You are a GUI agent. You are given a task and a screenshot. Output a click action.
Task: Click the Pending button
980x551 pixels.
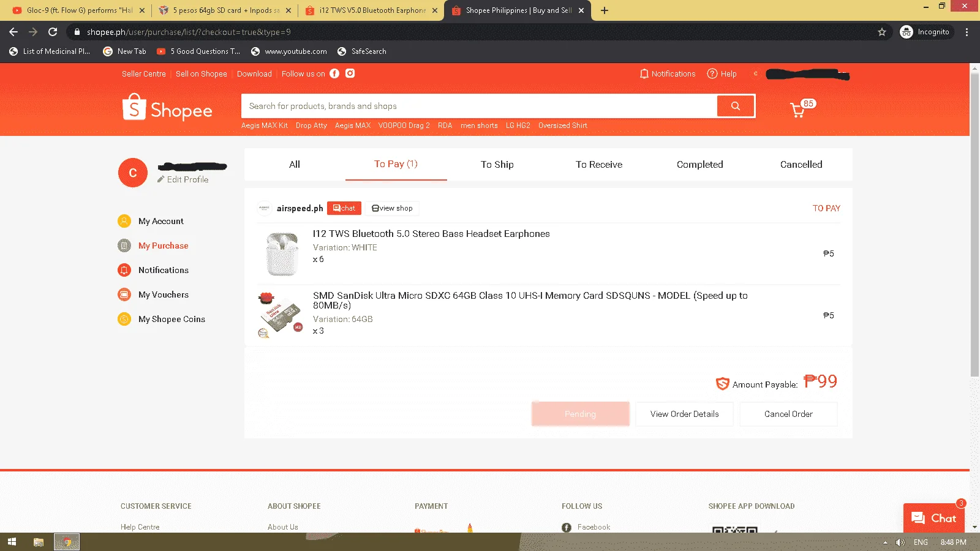tap(580, 414)
